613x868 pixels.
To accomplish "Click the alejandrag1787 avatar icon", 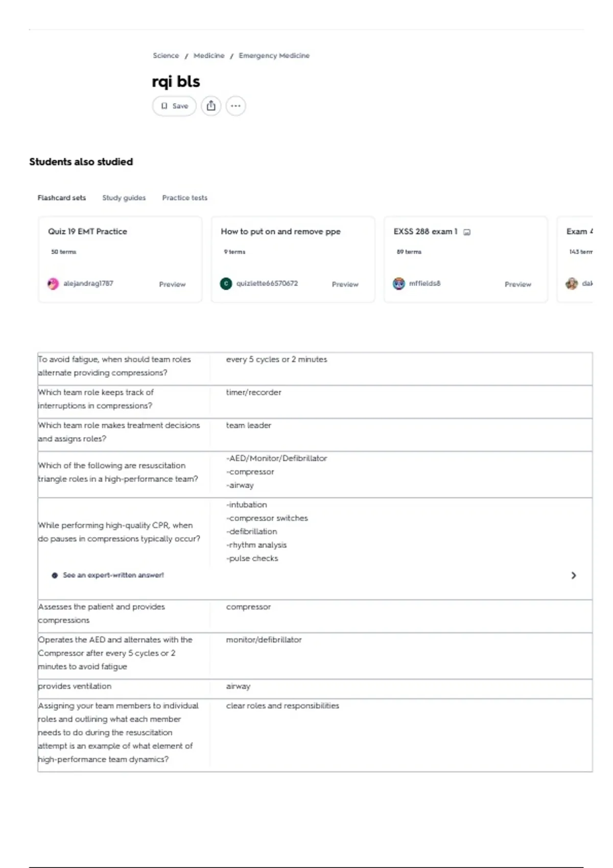I will coord(53,284).
